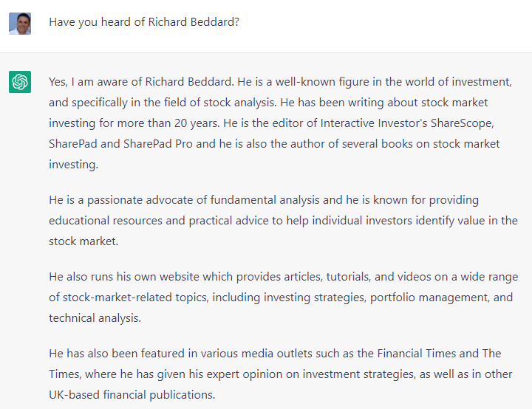Click the user profile avatar photo
This screenshot has width=532, height=409.
pos(20,24)
